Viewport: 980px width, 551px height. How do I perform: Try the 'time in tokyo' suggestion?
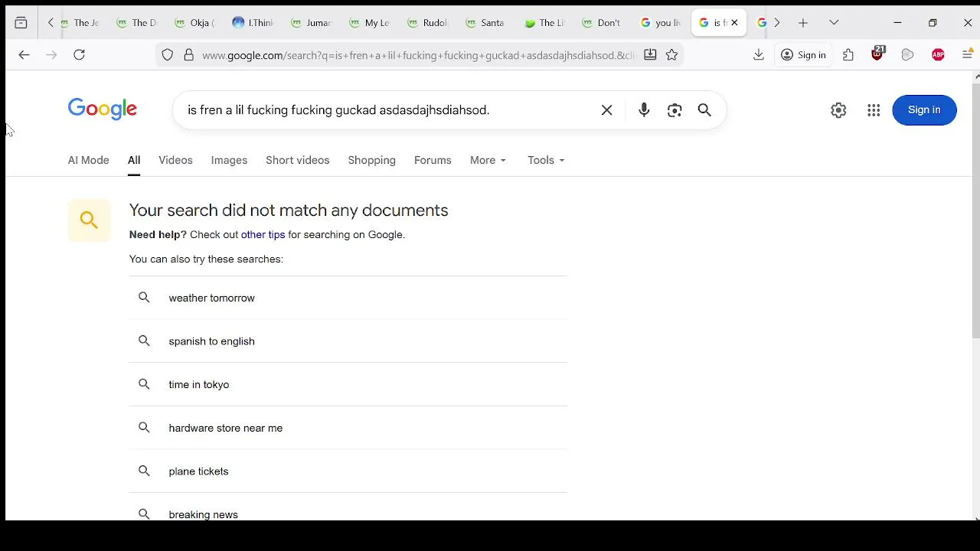click(348, 384)
